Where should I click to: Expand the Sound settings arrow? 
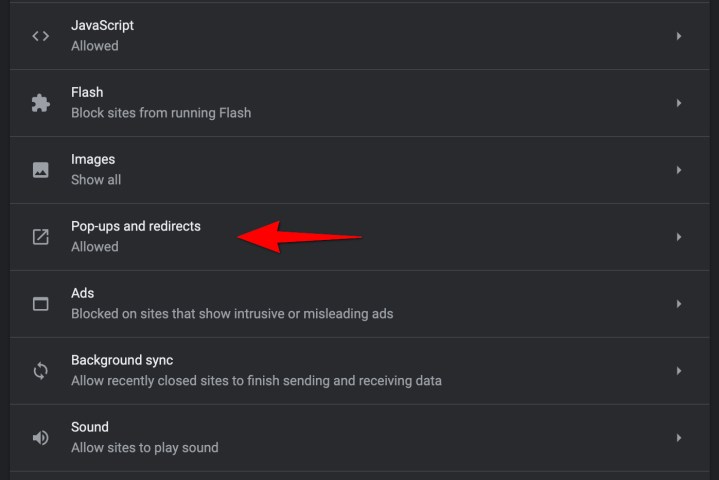click(678, 438)
